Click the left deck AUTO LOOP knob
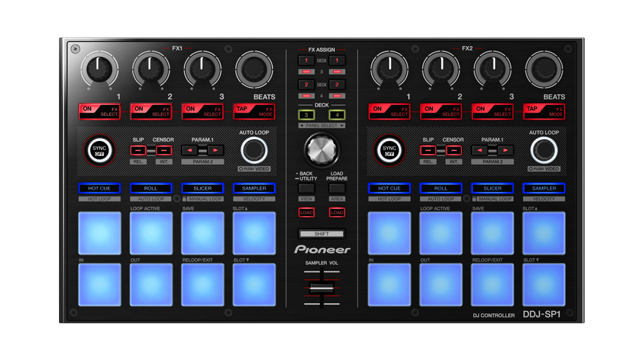Screen dimensions: 644x362 (254, 150)
